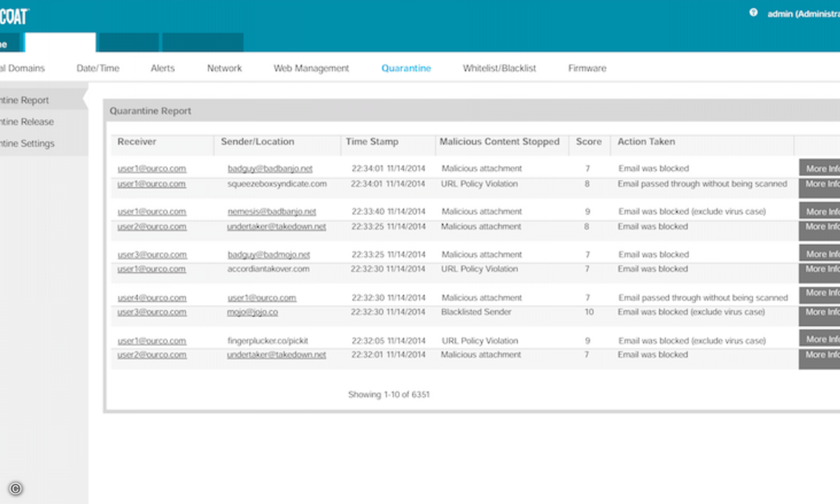Image resolution: width=840 pixels, height=504 pixels.
Task: Open the Whitelist/Blacklist tab
Action: coord(499,69)
